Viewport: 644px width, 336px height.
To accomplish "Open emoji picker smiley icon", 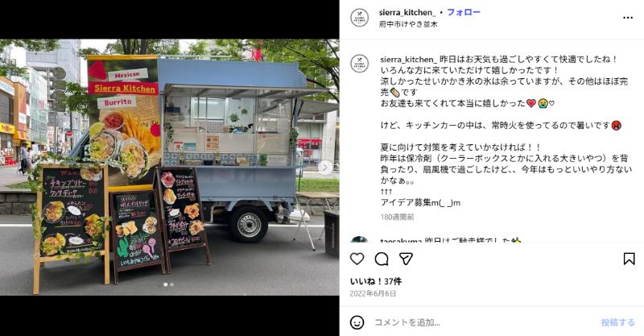I will (x=357, y=322).
